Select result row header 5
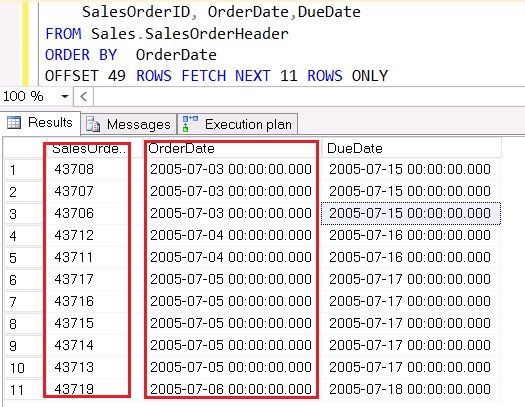This screenshot has height=407, width=525. pos(24,258)
